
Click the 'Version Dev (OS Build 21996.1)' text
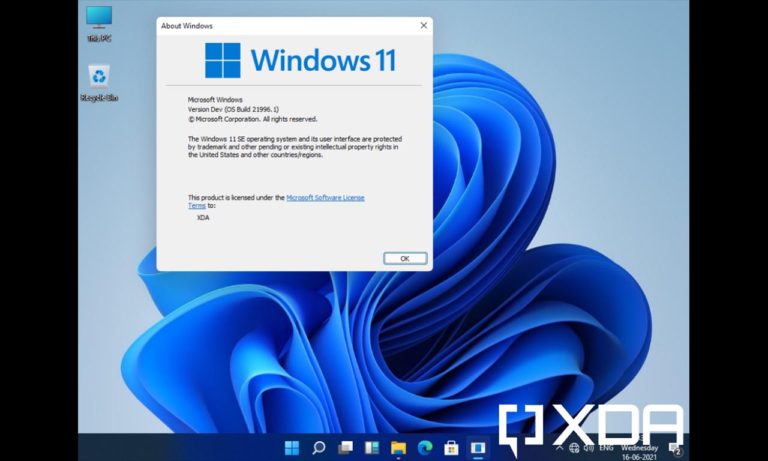[x=233, y=109]
